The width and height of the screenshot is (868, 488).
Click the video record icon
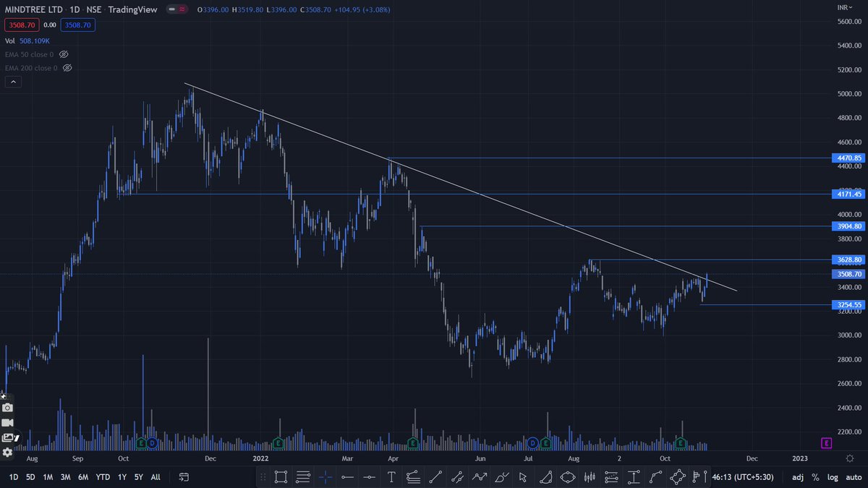[x=7, y=423]
